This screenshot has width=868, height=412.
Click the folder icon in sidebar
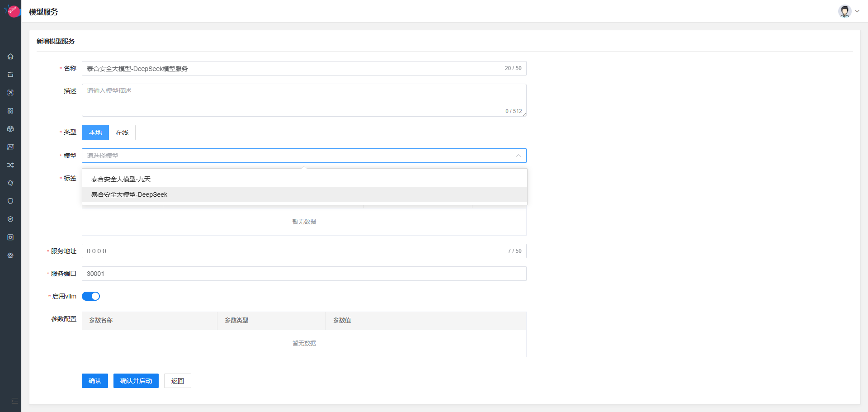click(10, 75)
